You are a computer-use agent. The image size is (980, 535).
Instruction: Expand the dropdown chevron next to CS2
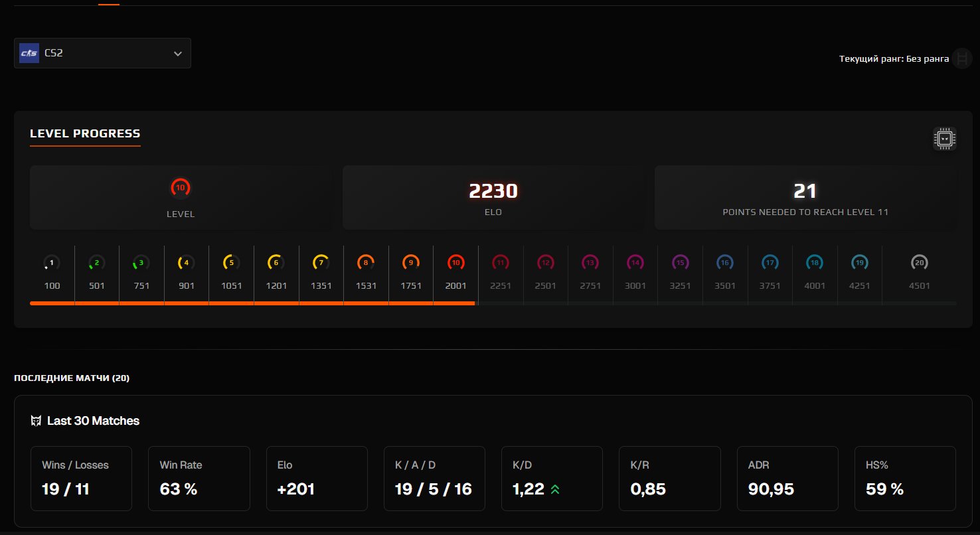[x=177, y=54]
